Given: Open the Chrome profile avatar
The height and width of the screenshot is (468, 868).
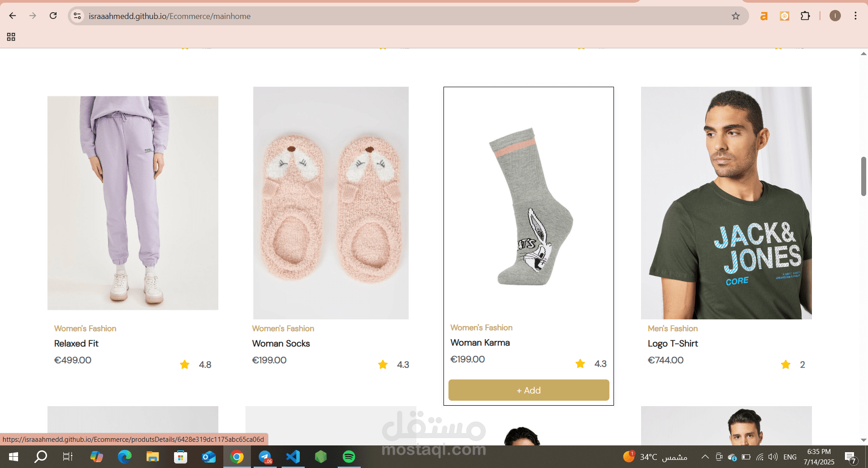Looking at the screenshot, I should (x=835, y=16).
